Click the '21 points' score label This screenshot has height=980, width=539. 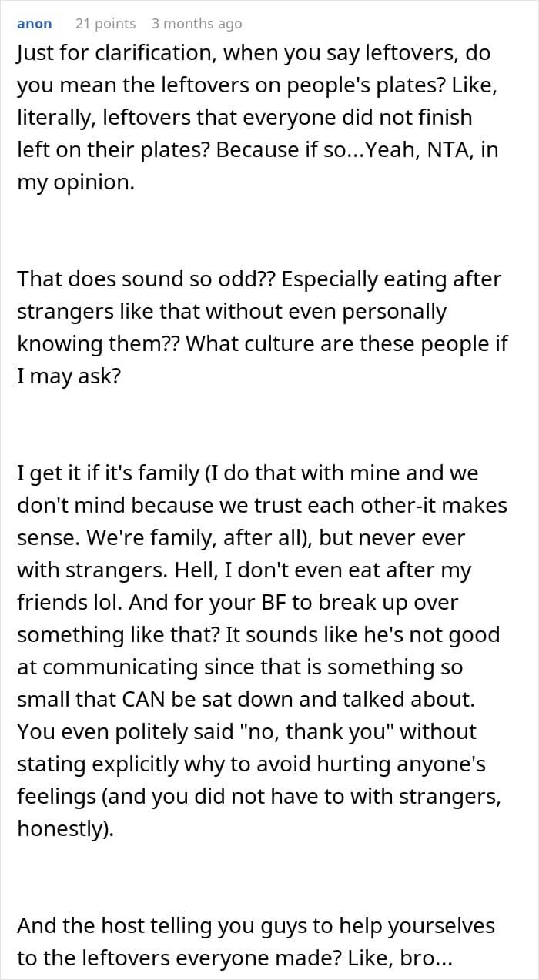point(105,24)
